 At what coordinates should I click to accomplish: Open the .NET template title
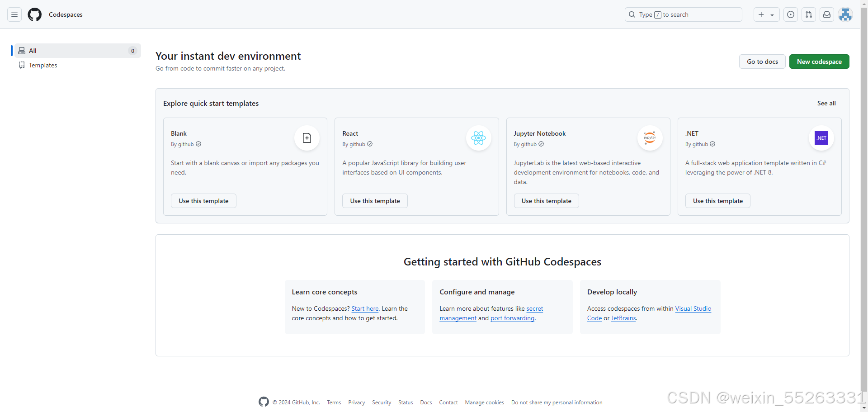692,133
